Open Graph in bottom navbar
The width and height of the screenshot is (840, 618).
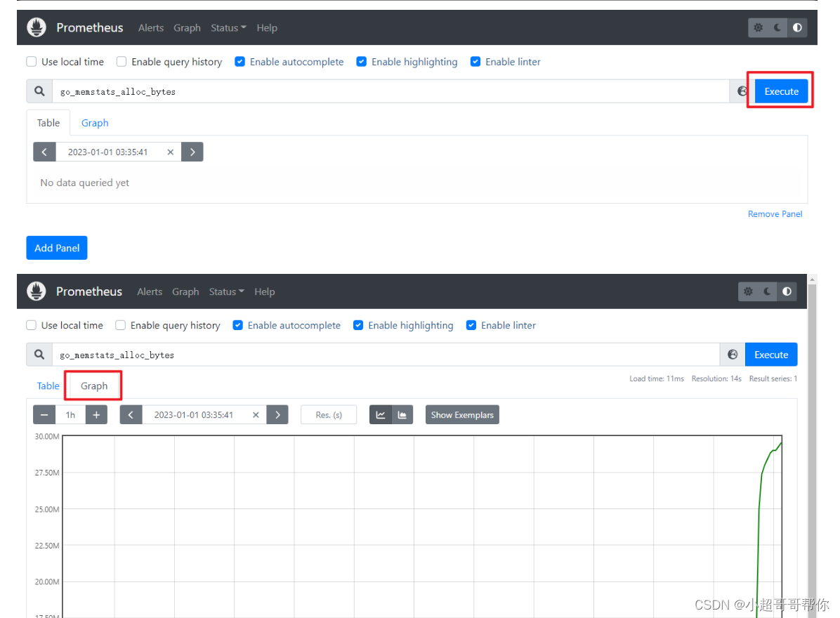[x=185, y=292]
